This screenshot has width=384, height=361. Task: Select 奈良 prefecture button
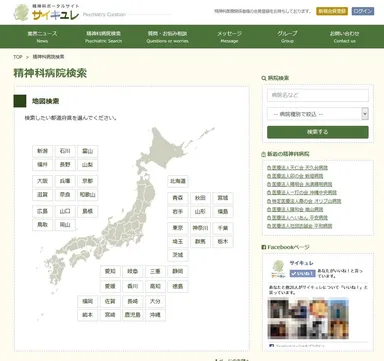pos(65,195)
